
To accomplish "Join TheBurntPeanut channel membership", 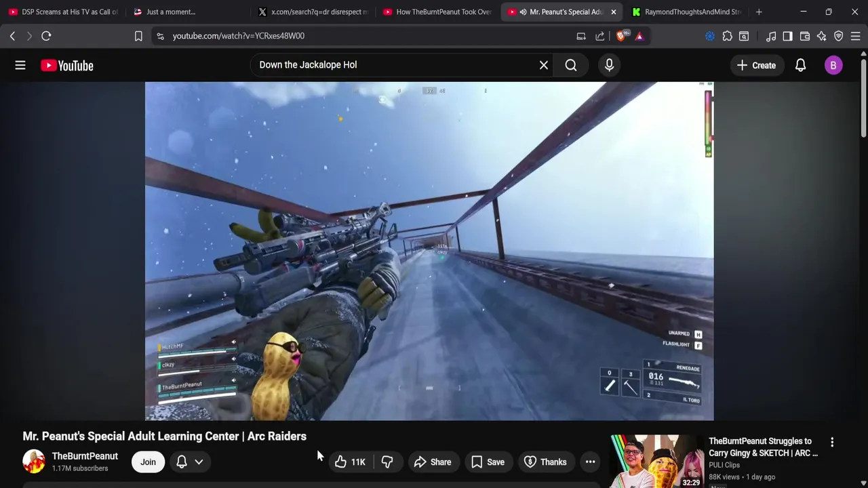I will pyautogui.click(x=148, y=462).
